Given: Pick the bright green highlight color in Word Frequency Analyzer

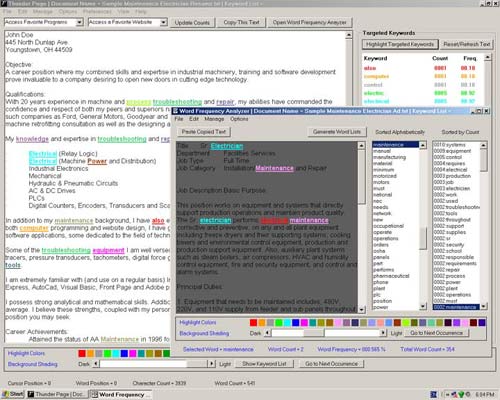Looking at the screenshot, I should point(279,322).
